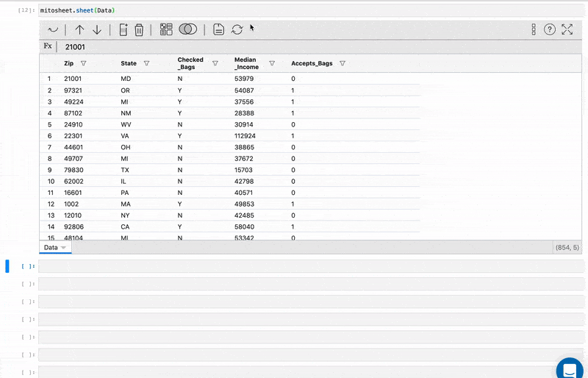Screen dimensions: 588x378
Task: Select the Accepts_Bags column header
Action: (x=312, y=63)
